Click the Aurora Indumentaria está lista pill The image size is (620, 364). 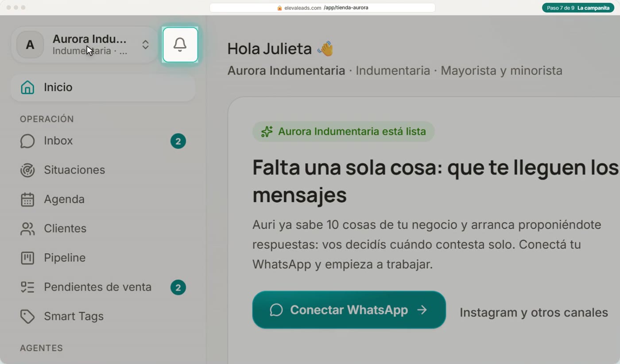[x=343, y=132]
